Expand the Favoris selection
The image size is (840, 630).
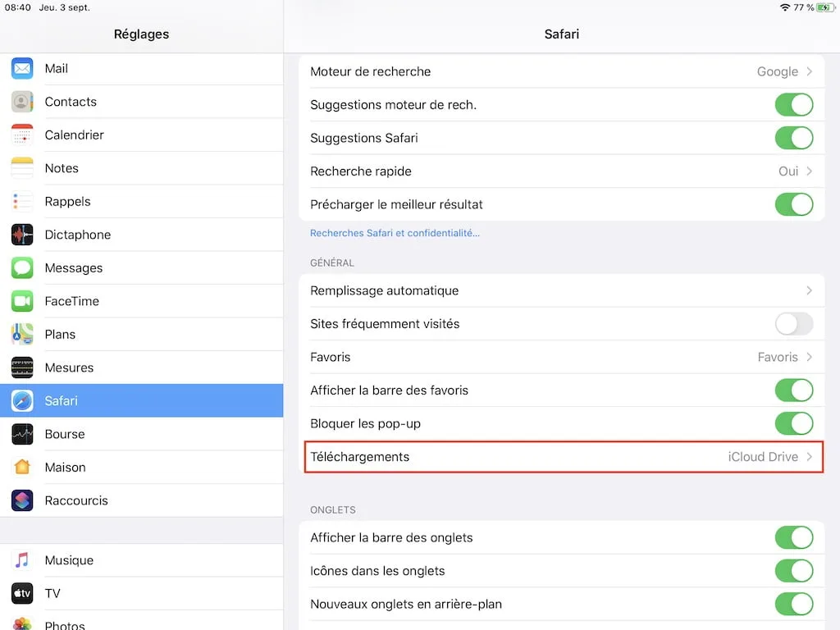(562, 357)
